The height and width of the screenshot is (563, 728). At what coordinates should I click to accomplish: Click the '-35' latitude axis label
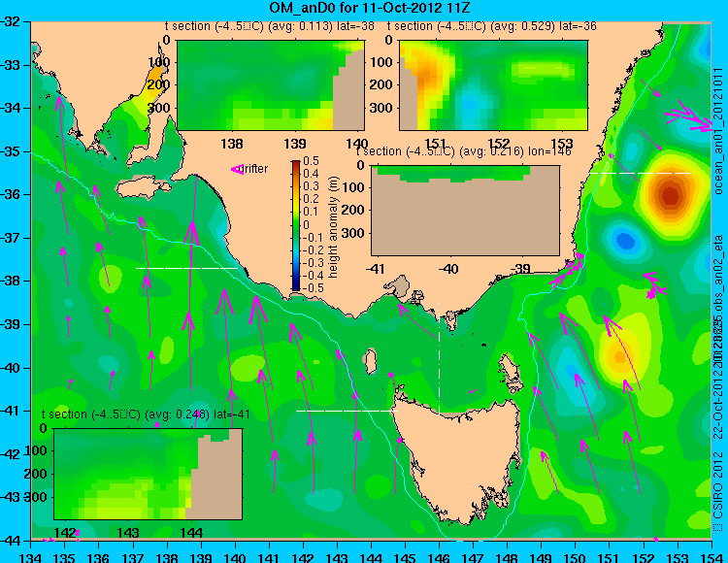click(x=11, y=151)
